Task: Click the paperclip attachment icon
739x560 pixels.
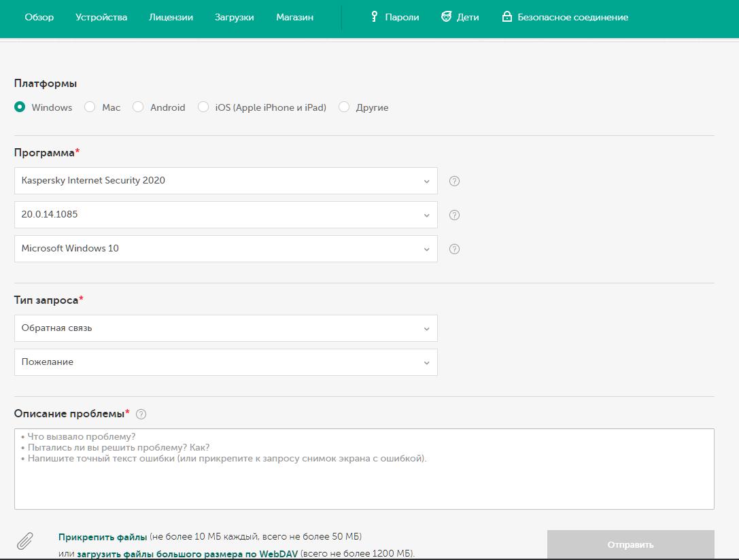Action: 25,541
